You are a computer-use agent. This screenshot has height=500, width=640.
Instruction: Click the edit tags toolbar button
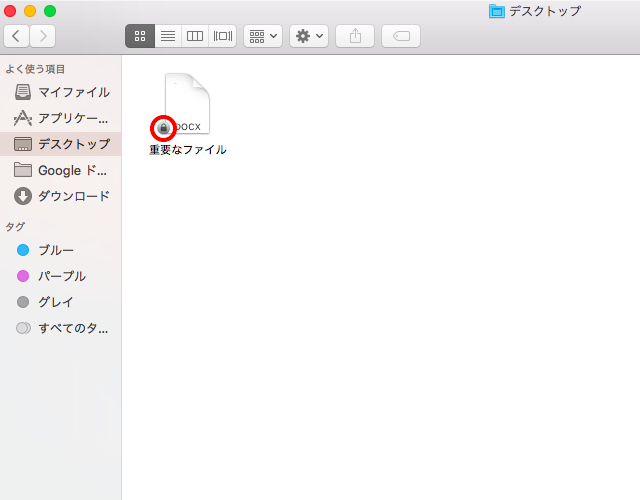(401, 36)
